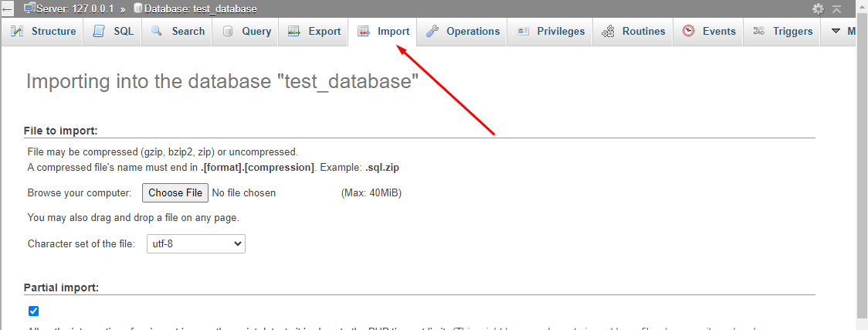Open the character set utf-8 dropdown

195,243
